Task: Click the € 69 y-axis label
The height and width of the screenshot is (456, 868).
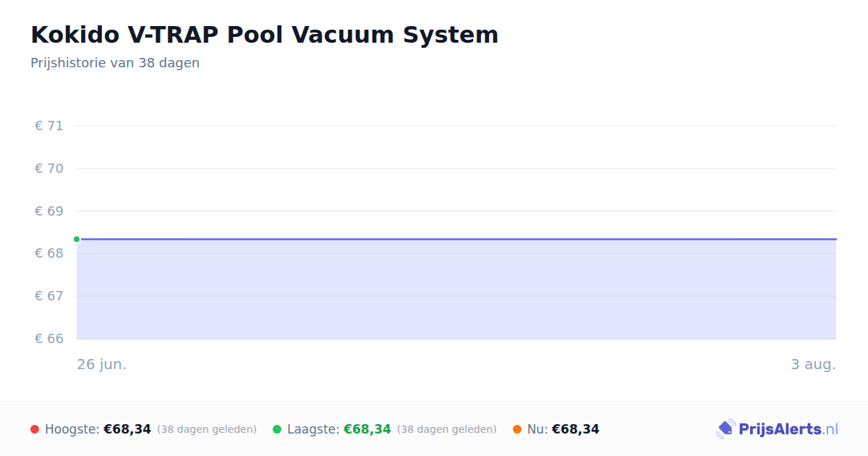Action: (49, 211)
